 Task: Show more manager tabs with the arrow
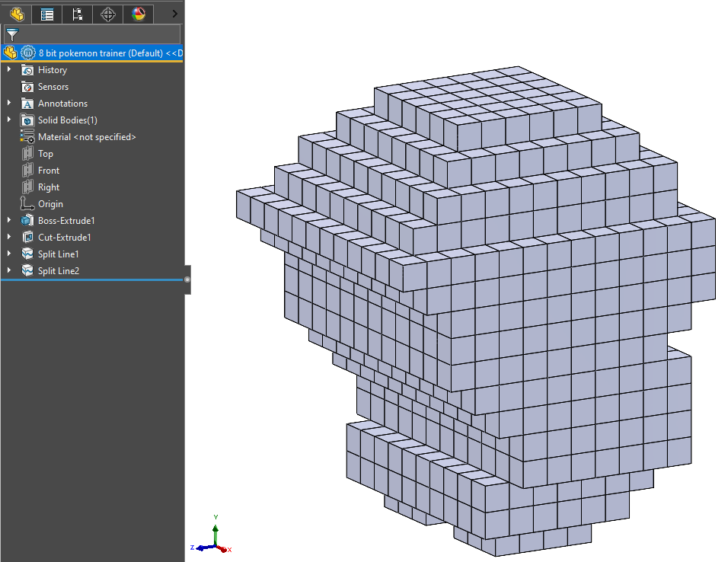tap(174, 14)
